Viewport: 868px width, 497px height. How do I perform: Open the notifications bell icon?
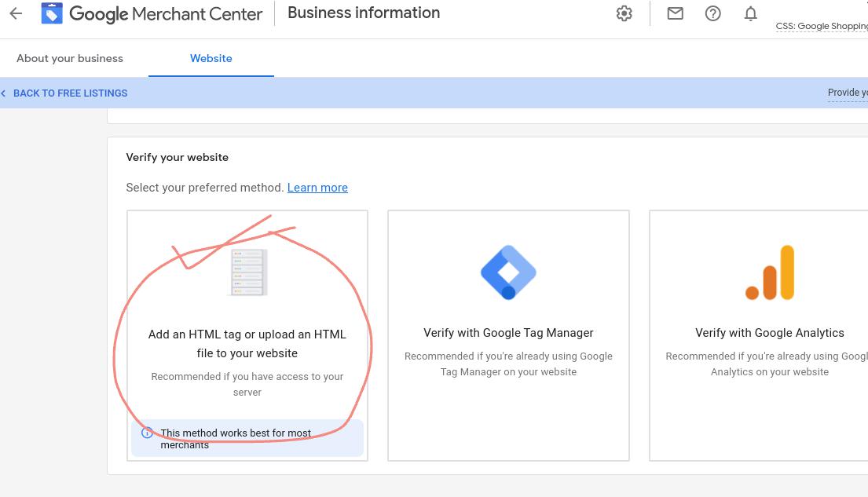(750, 13)
